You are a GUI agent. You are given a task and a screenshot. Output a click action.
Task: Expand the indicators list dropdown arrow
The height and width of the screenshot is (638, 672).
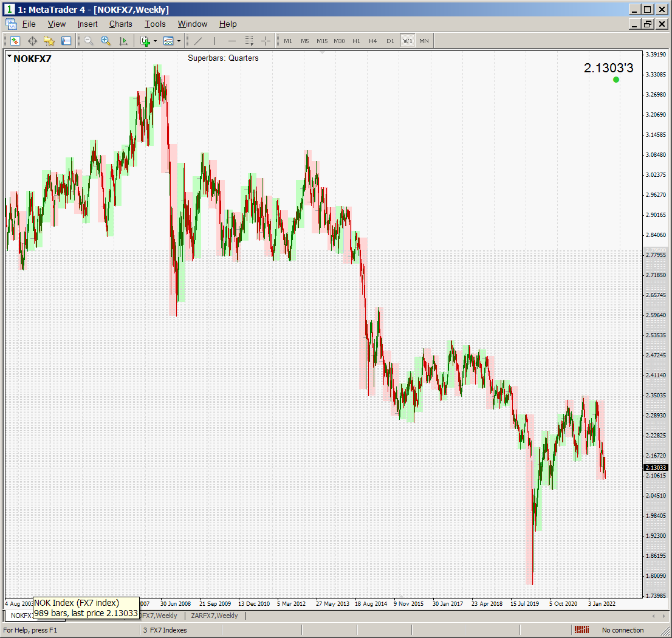tap(155, 41)
